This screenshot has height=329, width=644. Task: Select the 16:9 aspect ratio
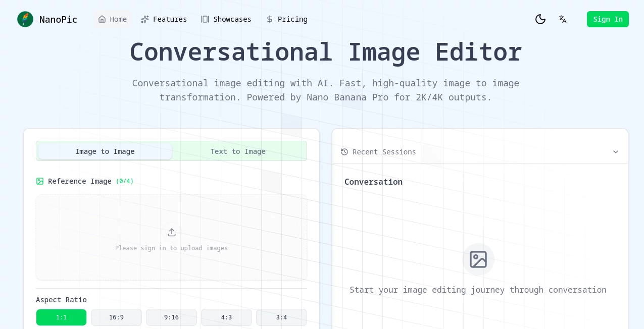point(116,317)
